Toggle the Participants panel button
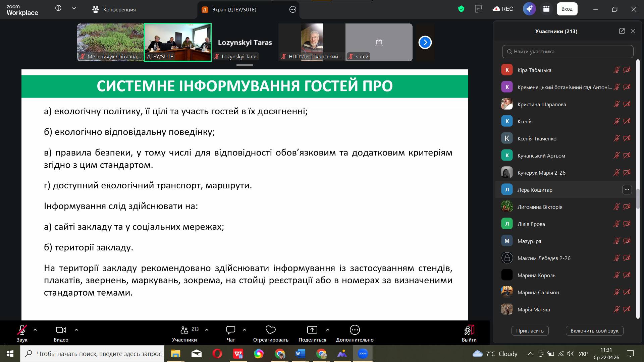The image size is (644, 362). point(184,330)
